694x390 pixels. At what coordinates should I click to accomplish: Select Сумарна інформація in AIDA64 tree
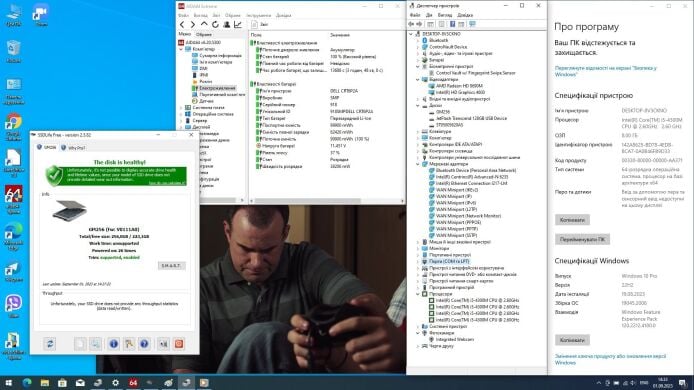[220, 56]
